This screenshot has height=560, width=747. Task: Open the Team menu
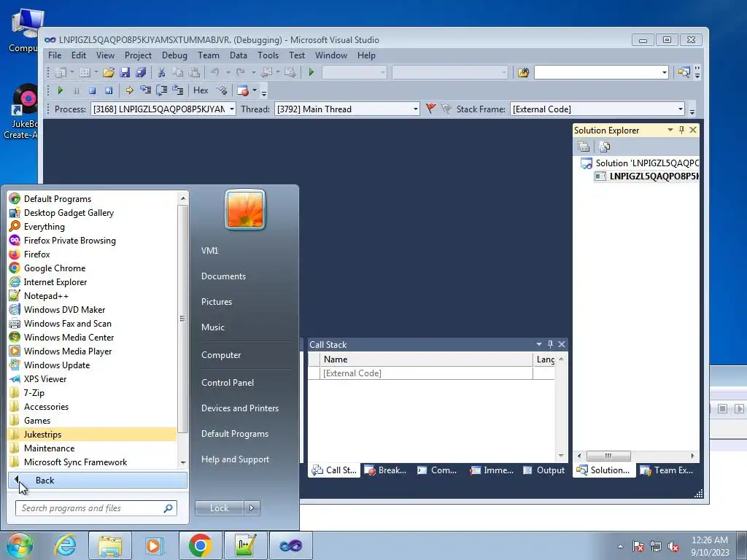(x=209, y=55)
